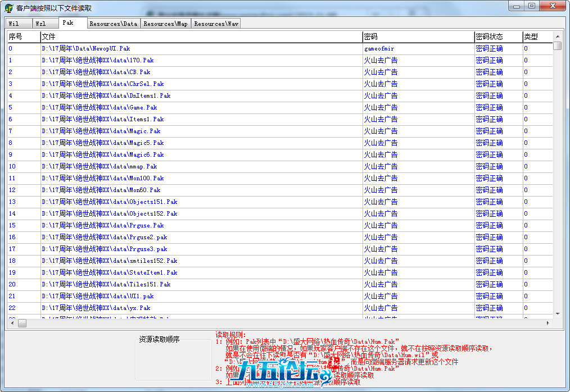Click inside the 资源读取顺序 list box

(x=173, y=362)
